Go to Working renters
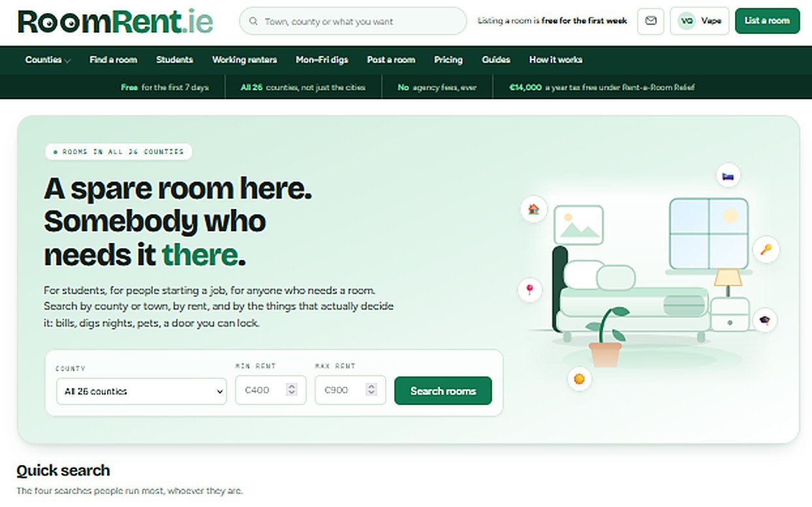Image resolution: width=812 pixels, height=507 pixels. [244, 59]
